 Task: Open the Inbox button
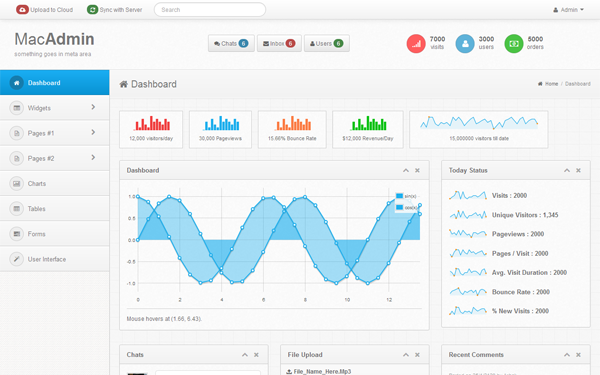[x=279, y=43]
